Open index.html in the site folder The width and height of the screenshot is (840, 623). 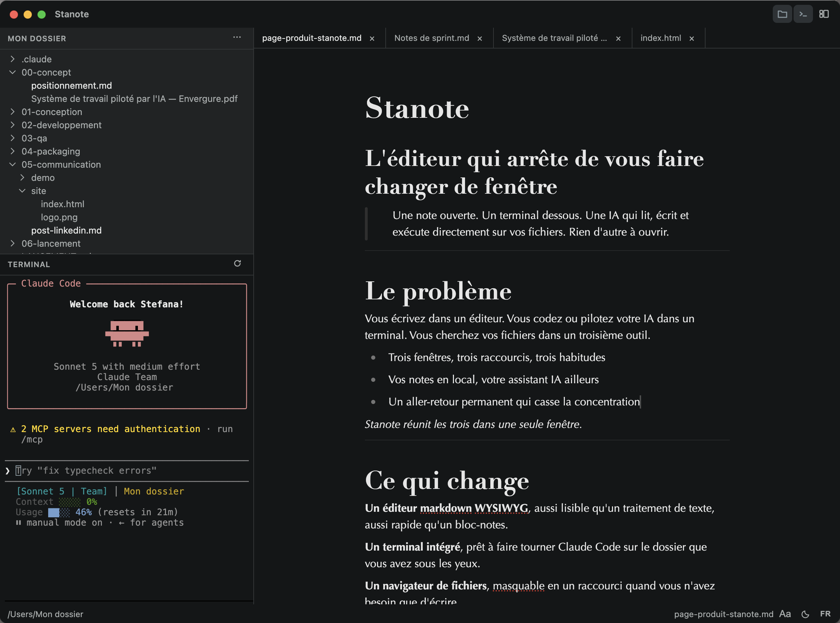pos(63,204)
